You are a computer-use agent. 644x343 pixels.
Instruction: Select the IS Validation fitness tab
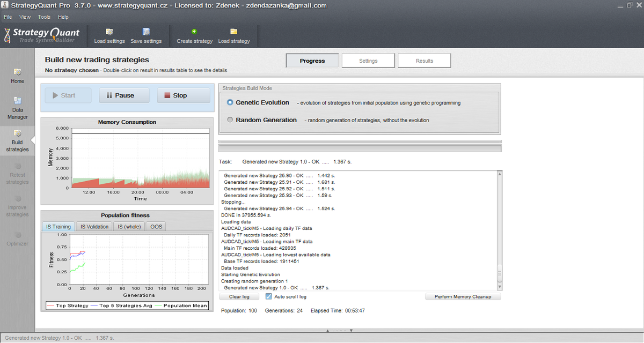coord(94,227)
